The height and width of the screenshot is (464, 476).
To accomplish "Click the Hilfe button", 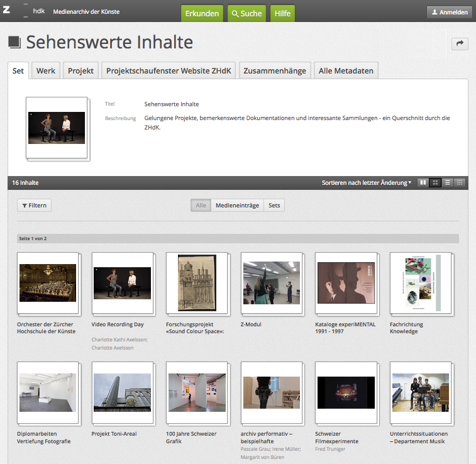I will (282, 13).
